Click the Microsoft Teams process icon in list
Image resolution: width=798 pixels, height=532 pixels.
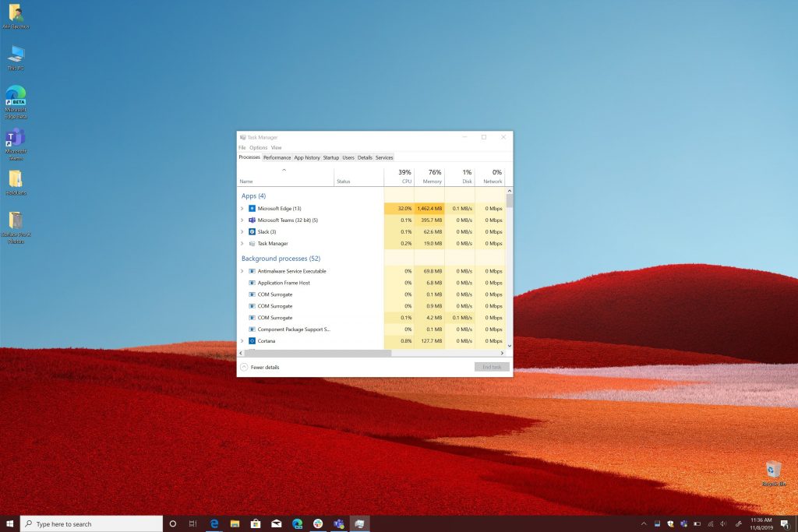click(252, 220)
